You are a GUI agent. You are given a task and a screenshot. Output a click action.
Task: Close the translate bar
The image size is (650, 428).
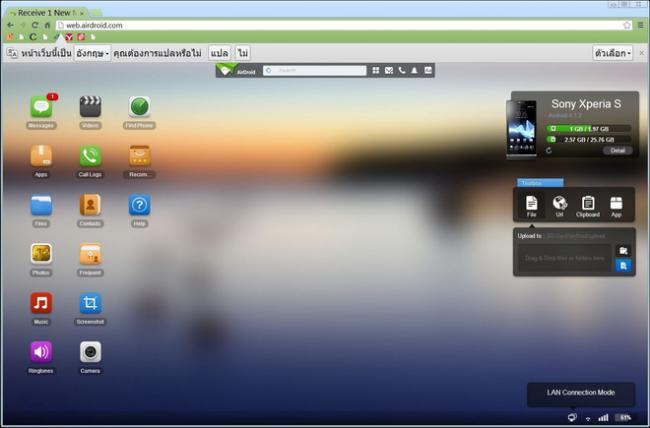tap(642, 53)
